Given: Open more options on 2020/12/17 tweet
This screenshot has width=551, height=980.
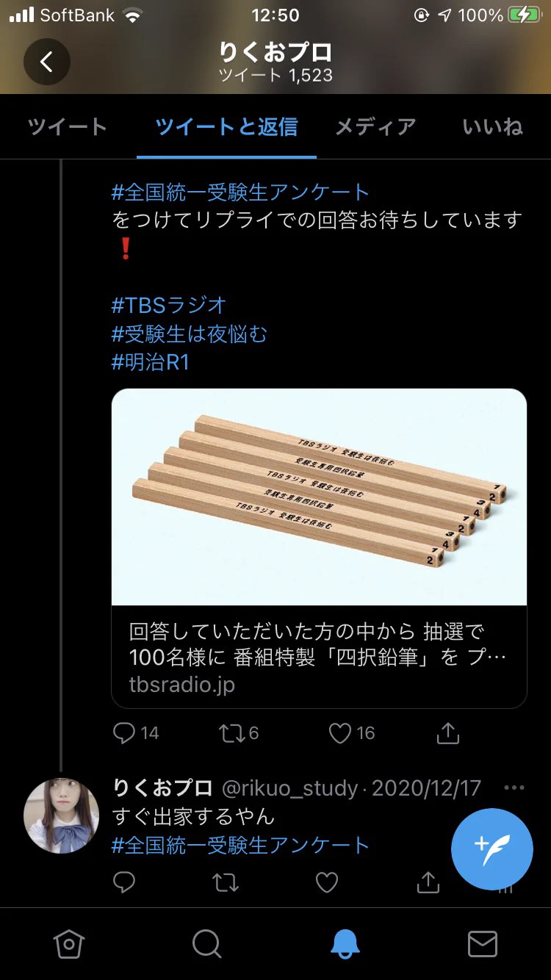Looking at the screenshot, I should tap(514, 788).
